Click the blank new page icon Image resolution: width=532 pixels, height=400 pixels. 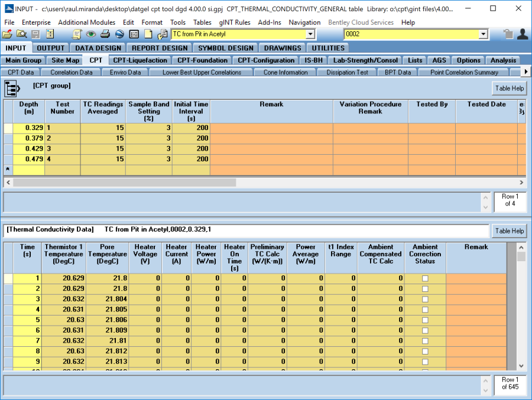(x=148, y=34)
